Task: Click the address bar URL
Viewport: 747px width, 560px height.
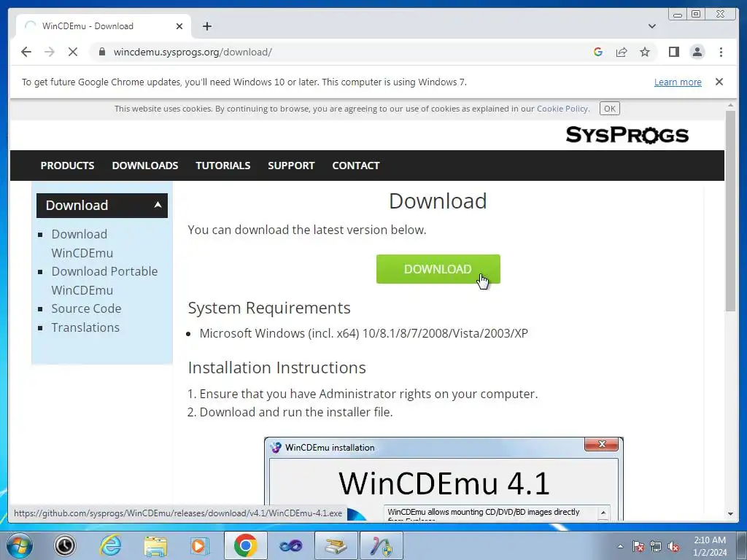Action: click(x=193, y=52)
